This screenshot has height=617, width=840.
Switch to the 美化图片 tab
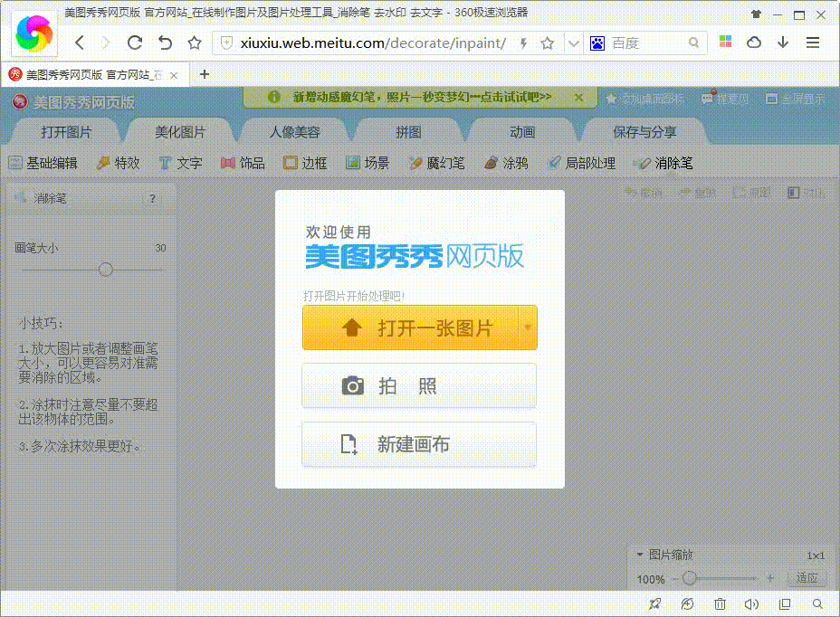[180, 132]
